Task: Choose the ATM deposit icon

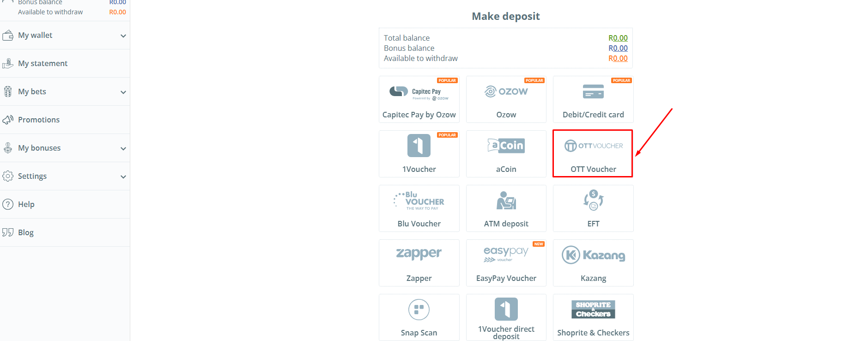Action: (506, 201)
